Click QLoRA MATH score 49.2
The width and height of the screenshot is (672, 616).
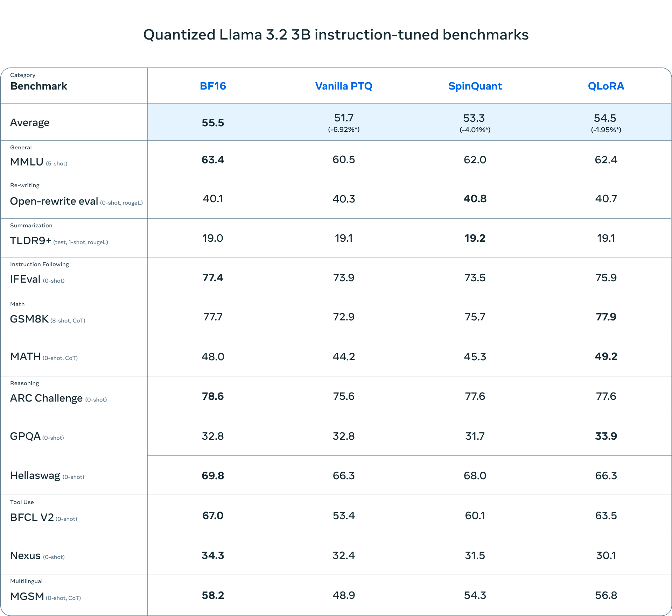(606, 356)
